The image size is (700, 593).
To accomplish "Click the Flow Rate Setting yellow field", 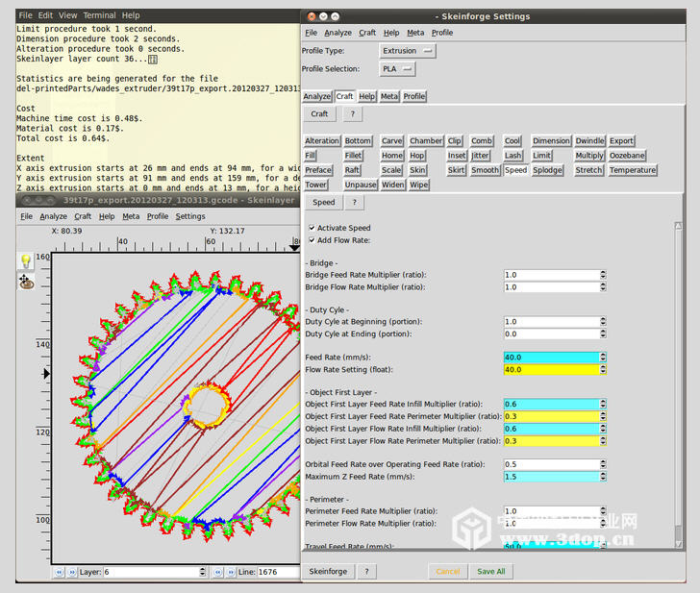I will coord(552,369).
